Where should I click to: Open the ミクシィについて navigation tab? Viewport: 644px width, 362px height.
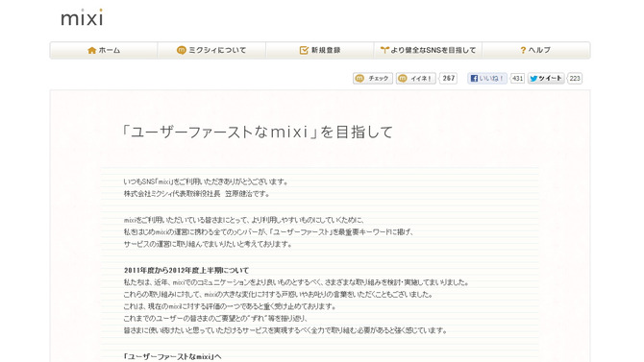[211, 50]
